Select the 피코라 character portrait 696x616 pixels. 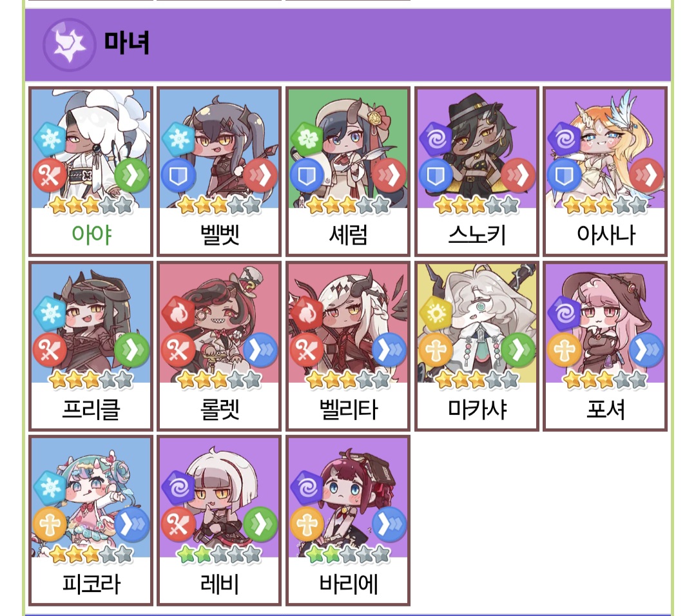pyautogui.click(x=91, y=498)
